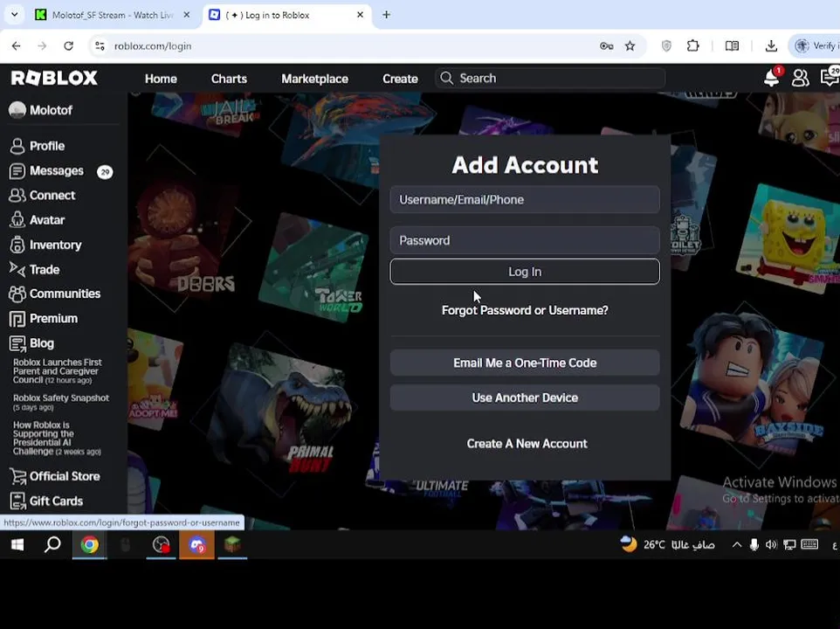The height and width of the screenshot is (629, 840).
Task: Open Charts in the navbar
Action: click(x=229, y=79)
